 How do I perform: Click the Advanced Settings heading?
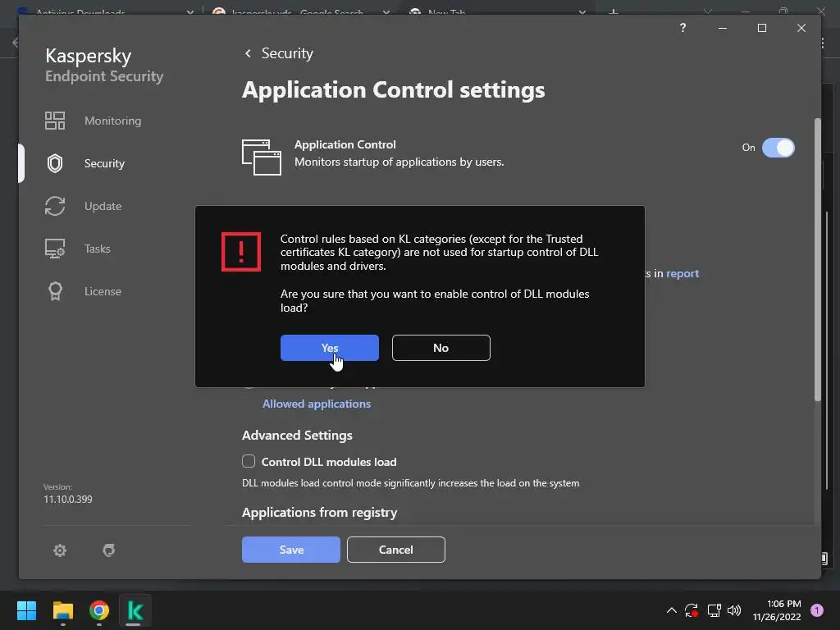[297, 435]
